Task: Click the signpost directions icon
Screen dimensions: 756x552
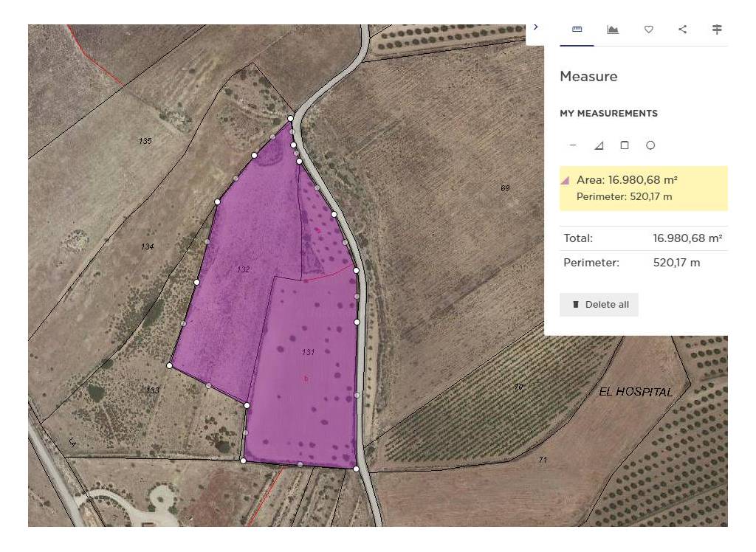Action: tap(715, 30)
